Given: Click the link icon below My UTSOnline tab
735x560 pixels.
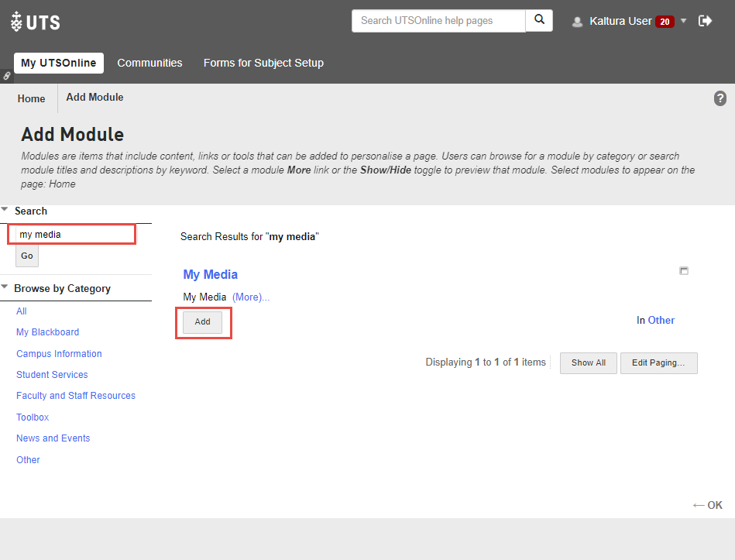Looking at the screenshot, I should [7, 76].
